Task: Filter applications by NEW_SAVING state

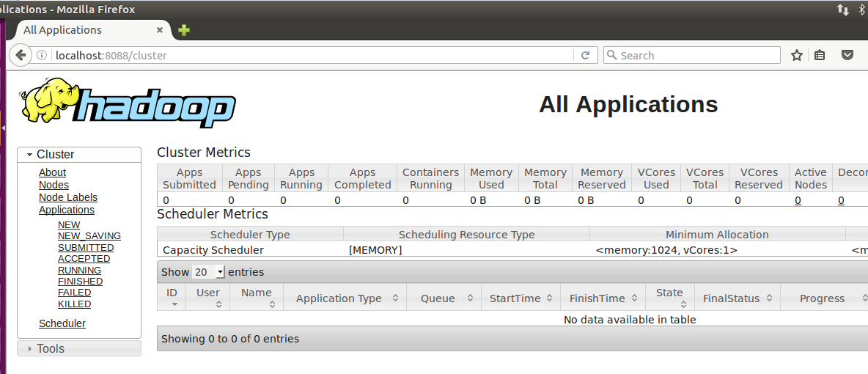Action: [89, 236]
